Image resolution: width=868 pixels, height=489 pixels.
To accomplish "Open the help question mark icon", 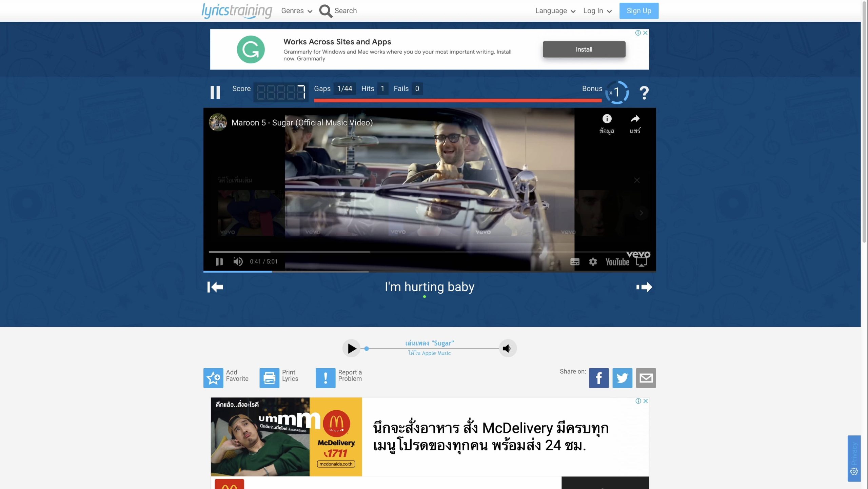I will (644, 92).
